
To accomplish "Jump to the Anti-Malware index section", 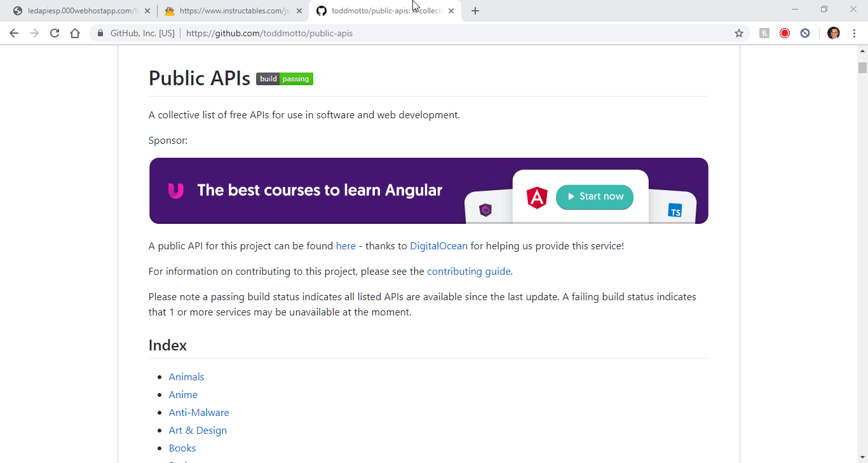I will [199, 413].
